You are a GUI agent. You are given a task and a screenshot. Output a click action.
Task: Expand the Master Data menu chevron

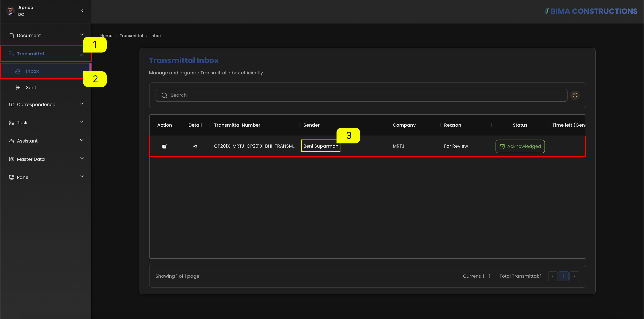pos(82,158)
